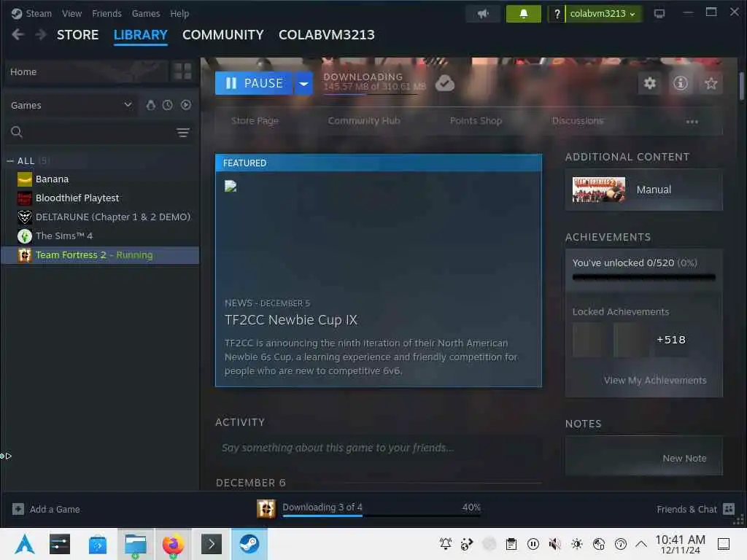Go forward with the right arrow
Image resolution: width=747 pixels, height=560 pixels.
tap(41, 35)
